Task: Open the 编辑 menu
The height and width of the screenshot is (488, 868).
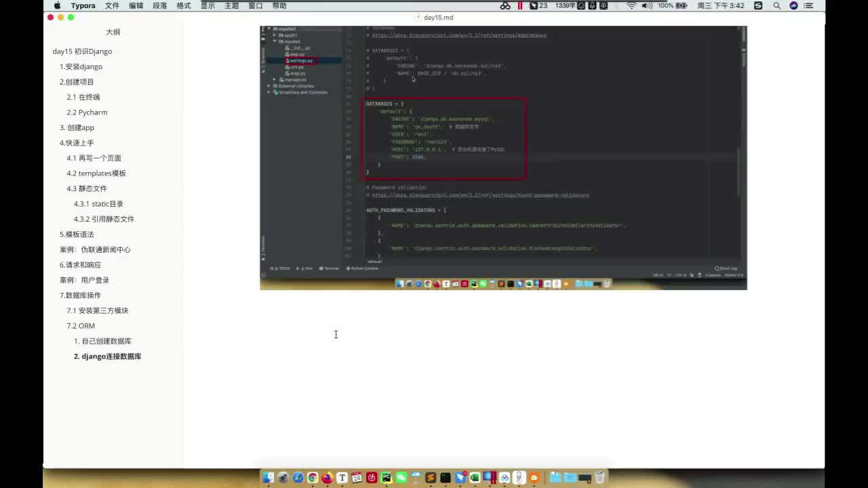Action: pyautogui.click(x=136, y=5)
